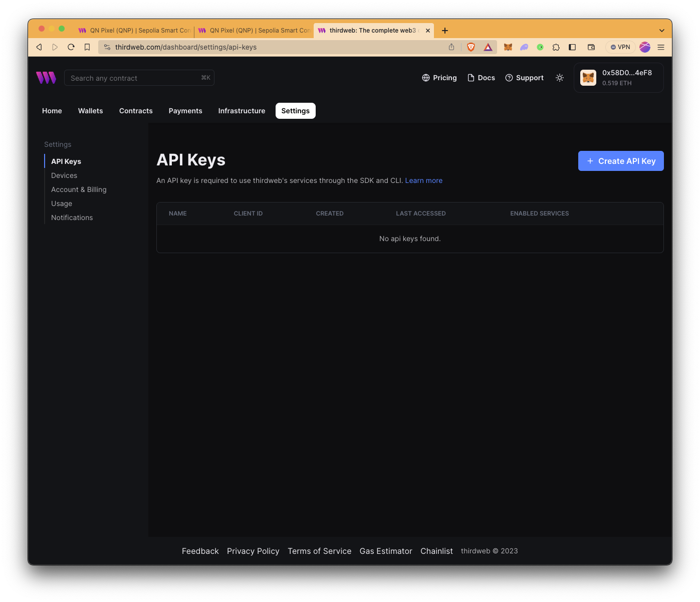Click the NAME column header
The width and height of the screenshot is (700, 602).
178,214
